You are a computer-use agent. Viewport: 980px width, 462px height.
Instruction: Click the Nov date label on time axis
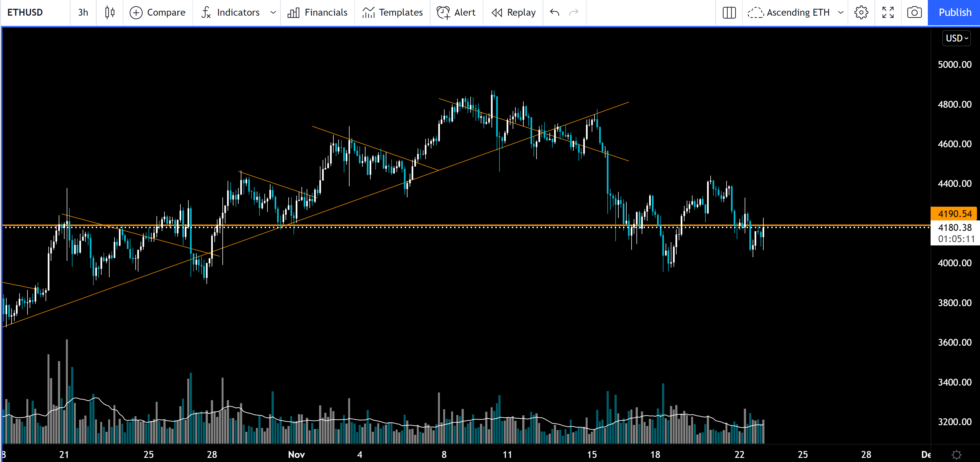coord(296,454)
